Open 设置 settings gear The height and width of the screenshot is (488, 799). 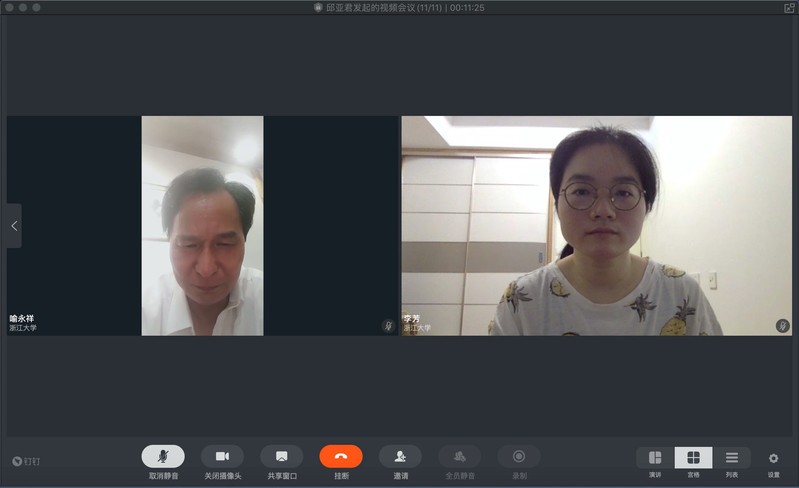[773, 459]
